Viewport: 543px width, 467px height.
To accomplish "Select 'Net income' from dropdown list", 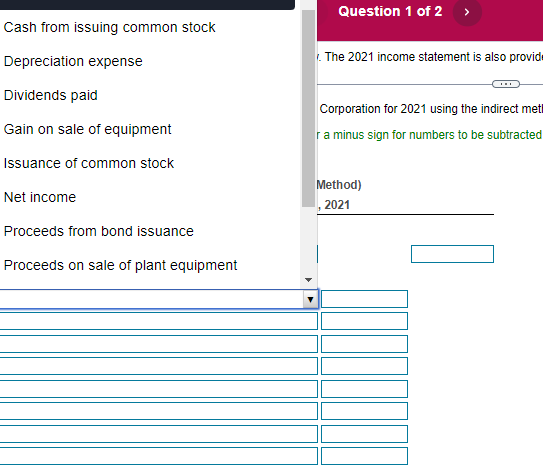I will tap(40, 197).
